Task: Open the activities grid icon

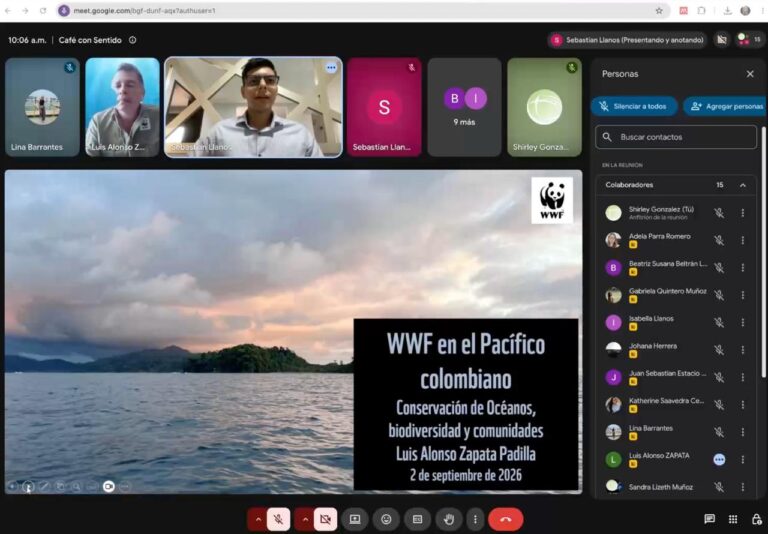Action: pos(733,519)
